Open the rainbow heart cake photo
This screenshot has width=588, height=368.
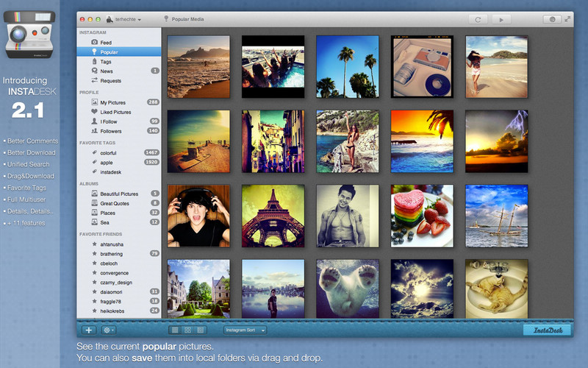tap(422, 216)
